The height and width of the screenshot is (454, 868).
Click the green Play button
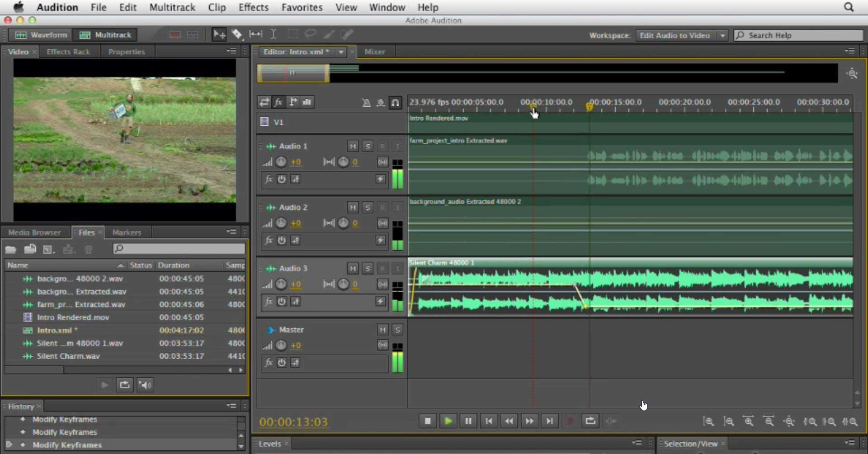(x=448, y=421)
